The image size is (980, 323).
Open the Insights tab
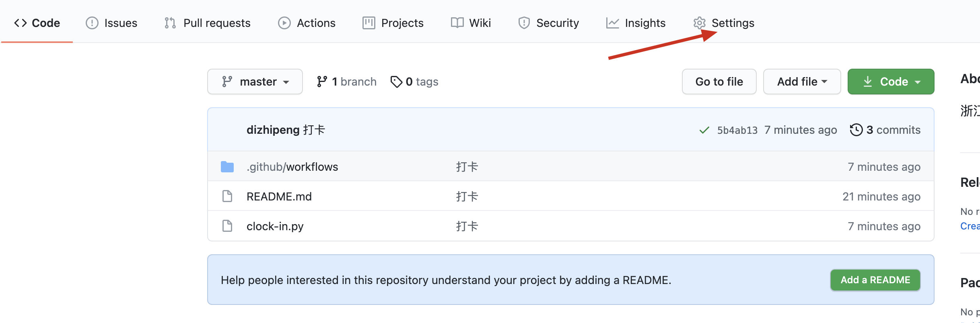coord(636,23)
